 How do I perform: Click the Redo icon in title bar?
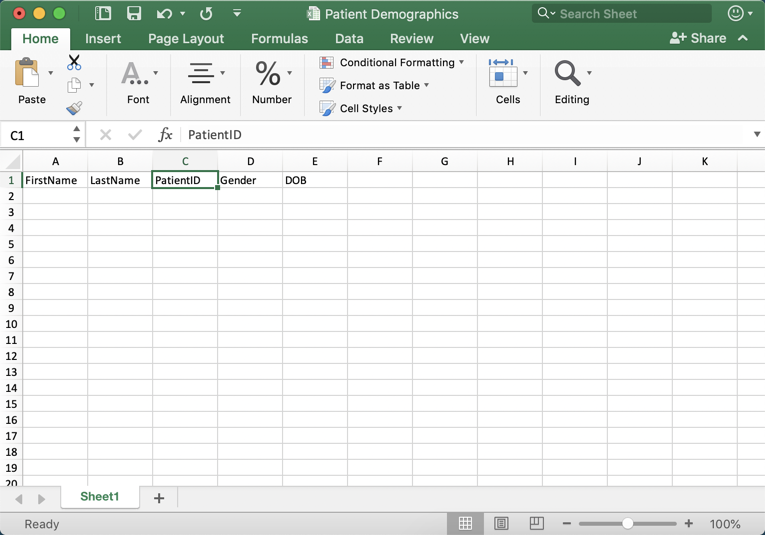206,14
